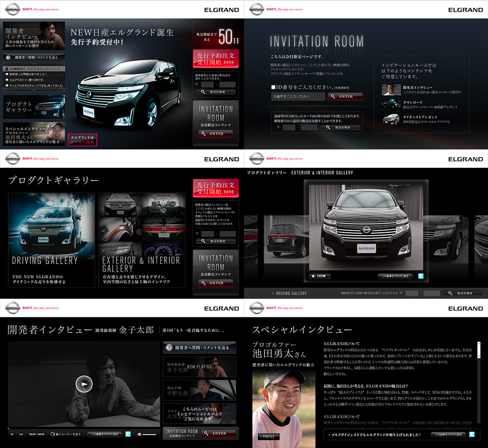Viewport: 488px width, 448px height.
Task: Click the ID番号 input field
Action: point(298,97)
